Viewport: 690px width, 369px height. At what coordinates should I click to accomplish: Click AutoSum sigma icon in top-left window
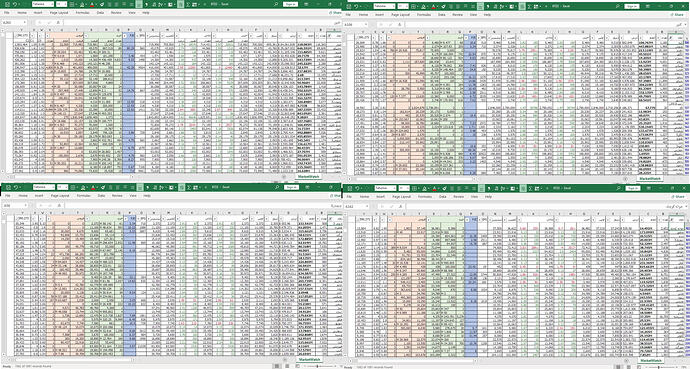click(x=188, y=4)
